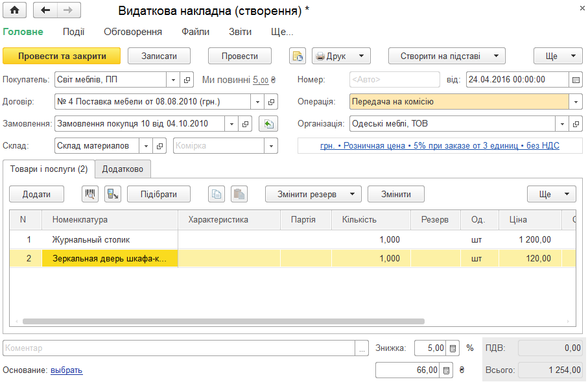The image size is (588, 384).
Task: Click the Ціна column header
Action: pos(530,220)
